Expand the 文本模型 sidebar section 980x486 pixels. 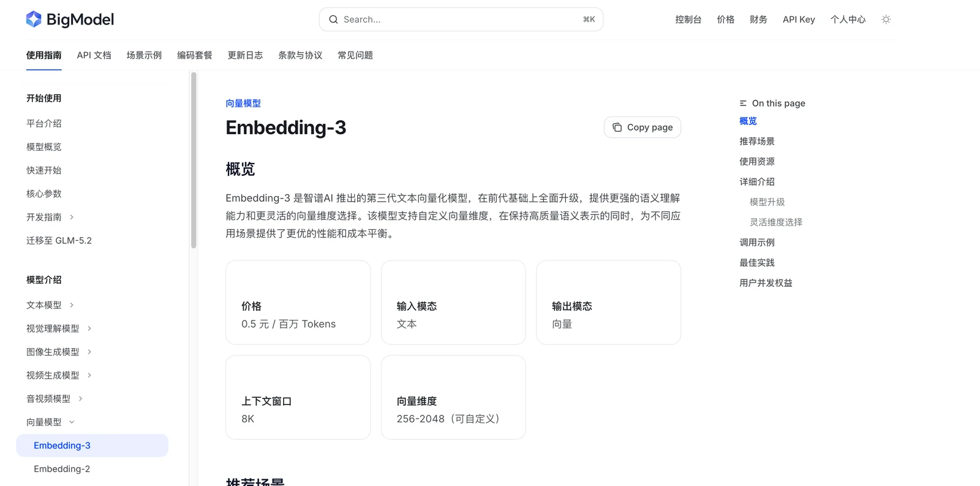pos(72,305)
